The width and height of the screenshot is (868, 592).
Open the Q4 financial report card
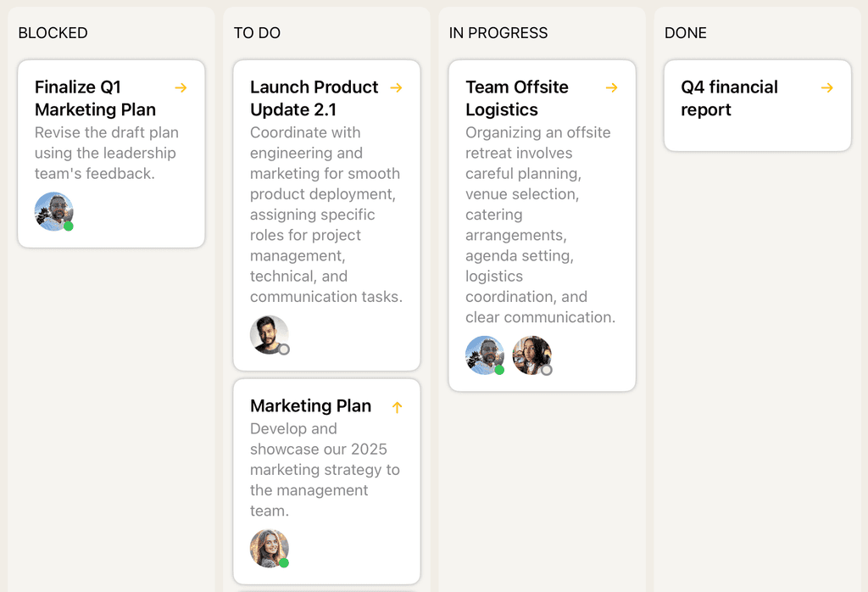coord(729,98)
